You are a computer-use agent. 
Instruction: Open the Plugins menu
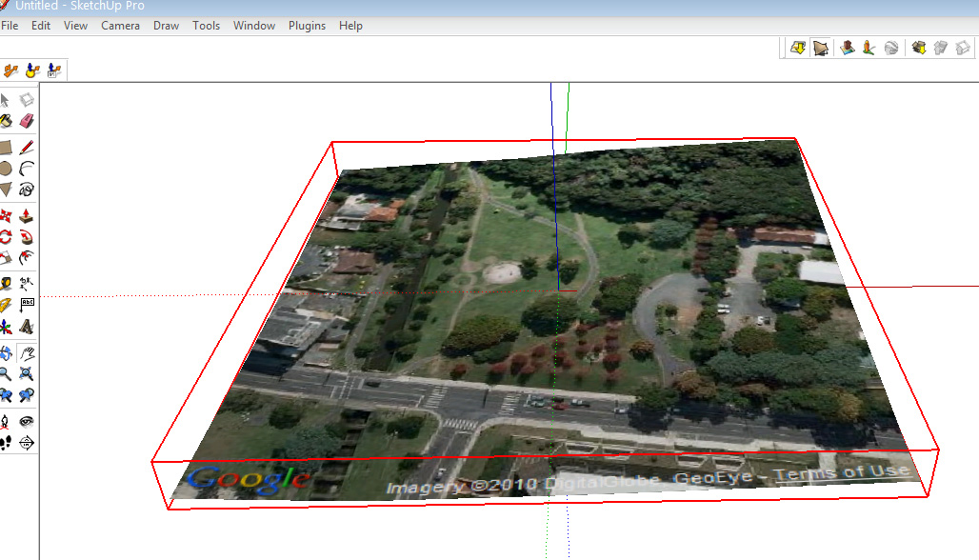click(307, 26)
